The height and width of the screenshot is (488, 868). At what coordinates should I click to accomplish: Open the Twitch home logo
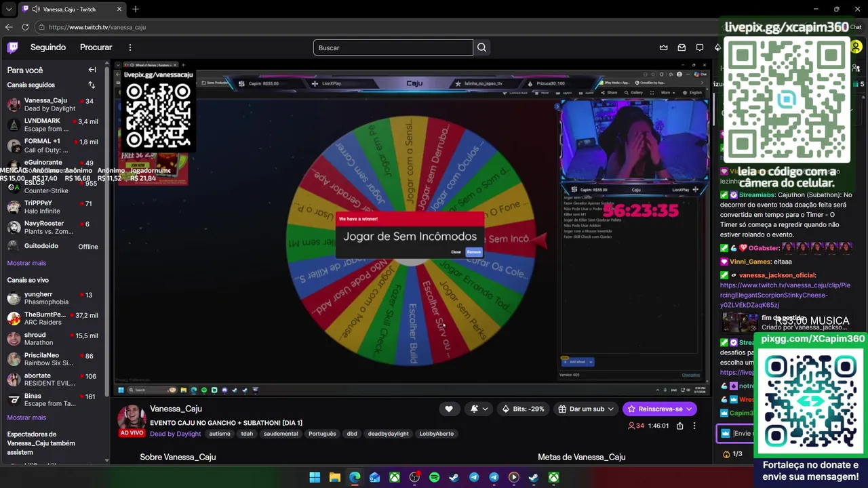coord(13,47)
